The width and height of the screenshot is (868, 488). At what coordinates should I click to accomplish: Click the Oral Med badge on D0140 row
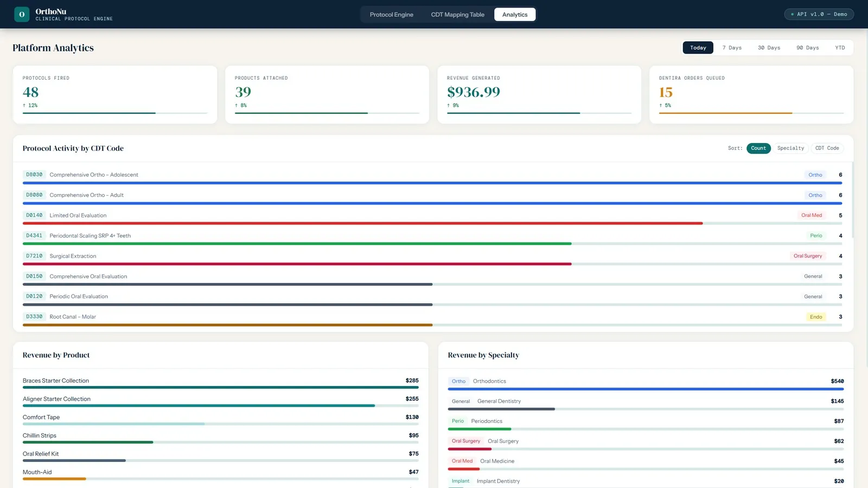click(x=812, y=215)
